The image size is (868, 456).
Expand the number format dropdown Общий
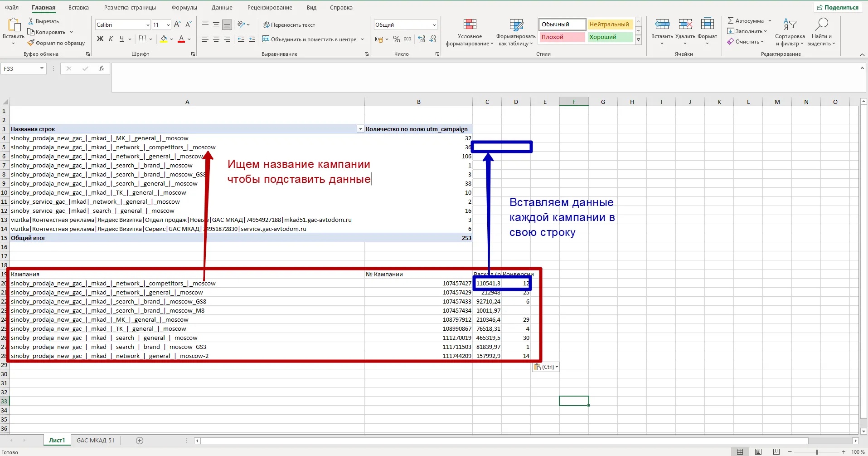pos(434,25)
